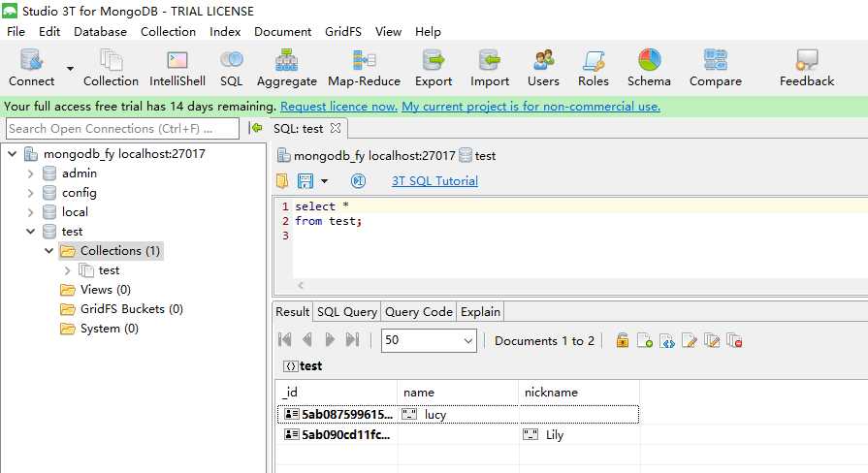This screenshot has height=473, width=868.
Task: Go to next page of results
Action: click(330, 339)
